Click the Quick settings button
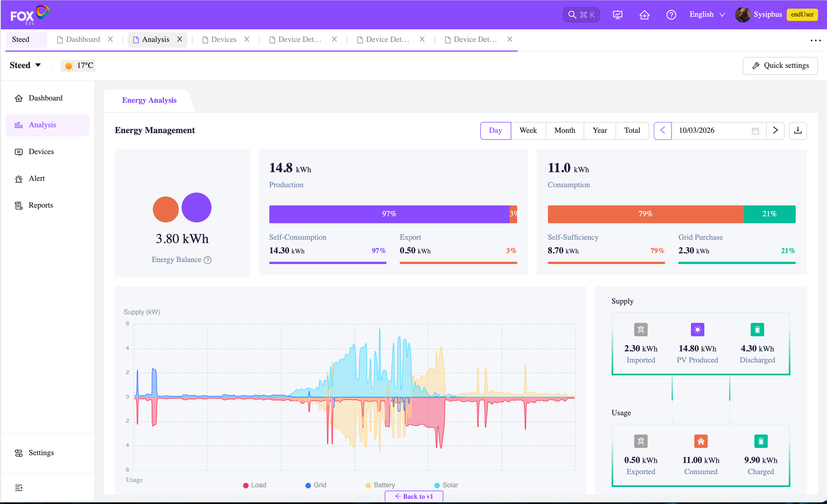The height and width of the screenshot is (504, 827). click(780, 65)
